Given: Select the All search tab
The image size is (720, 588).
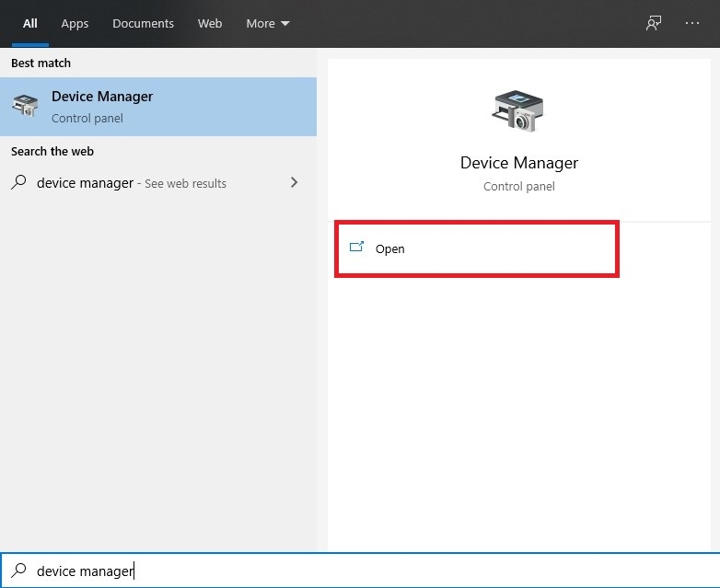Looking at the screenshot, I should (x=30, y=23).
